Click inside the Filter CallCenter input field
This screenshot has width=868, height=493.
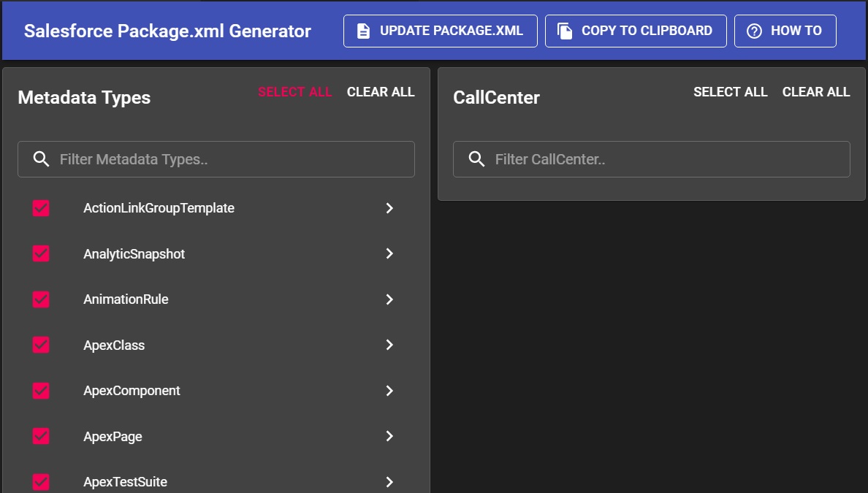650,158
